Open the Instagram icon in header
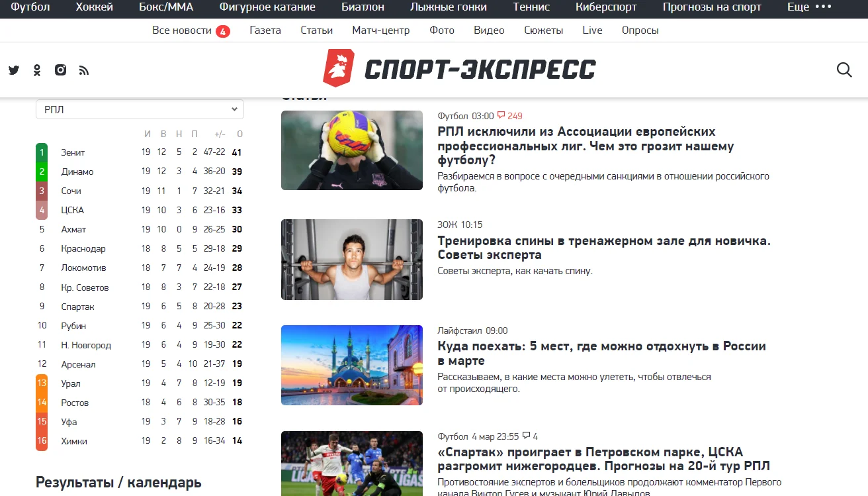Viewport: 868px width, 496px height. pyautogui.click(x=60, y=70)
